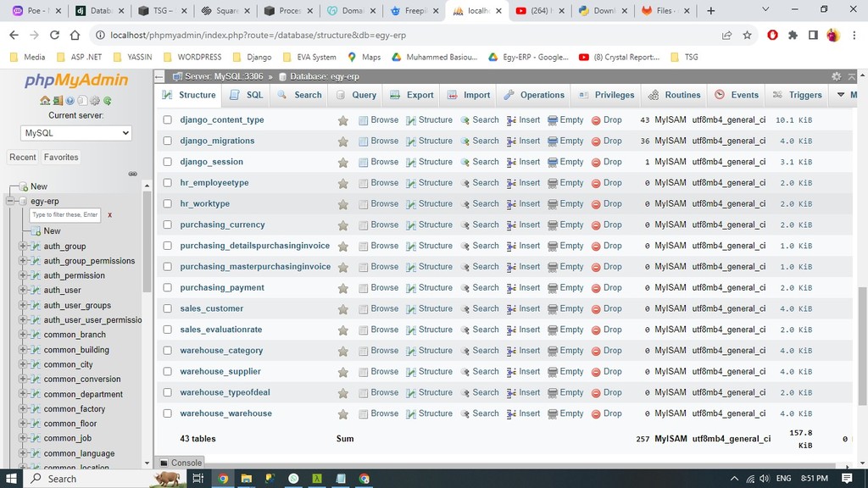The height and width of the screenshot is (488, 868).
Task: Favorite star for warehouse_warehouse table
Action: 343,413
